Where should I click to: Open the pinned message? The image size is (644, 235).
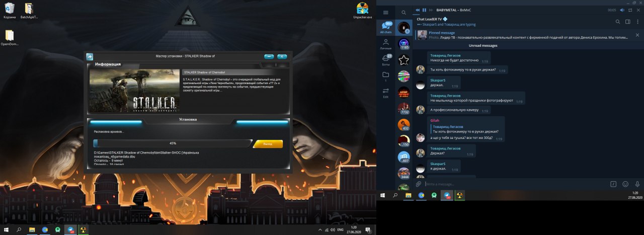[523, 35]
